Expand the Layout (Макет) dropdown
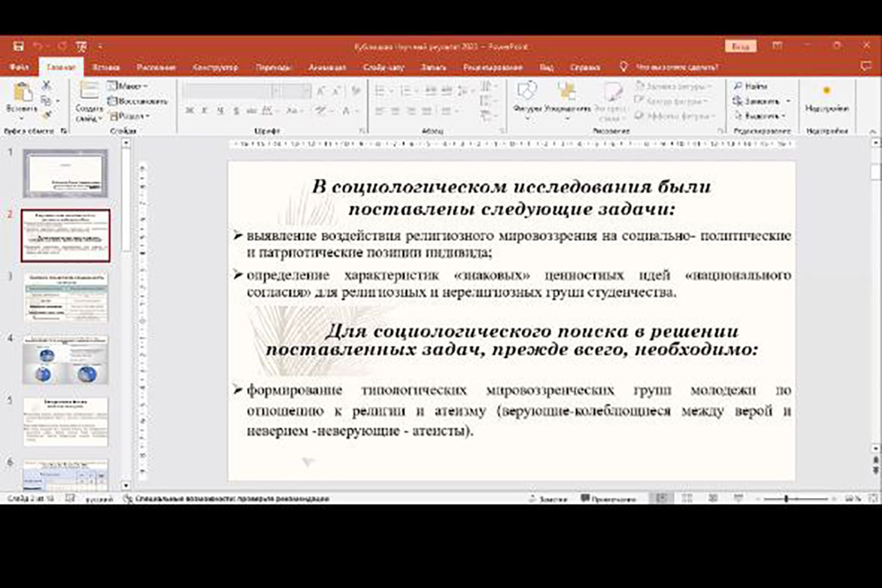The height and width of the screenshot is (588, 882). point(145,86)
